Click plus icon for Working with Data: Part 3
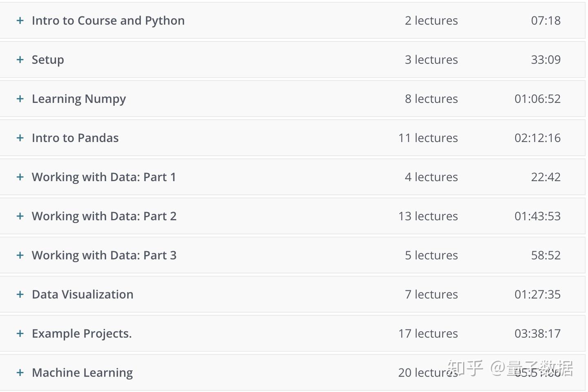Screen dimensions: 588x392 pos(20,255)
